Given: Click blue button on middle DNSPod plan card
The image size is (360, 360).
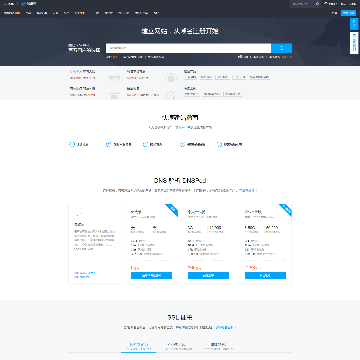Looking at the screenshot, I should pos(208,275).
